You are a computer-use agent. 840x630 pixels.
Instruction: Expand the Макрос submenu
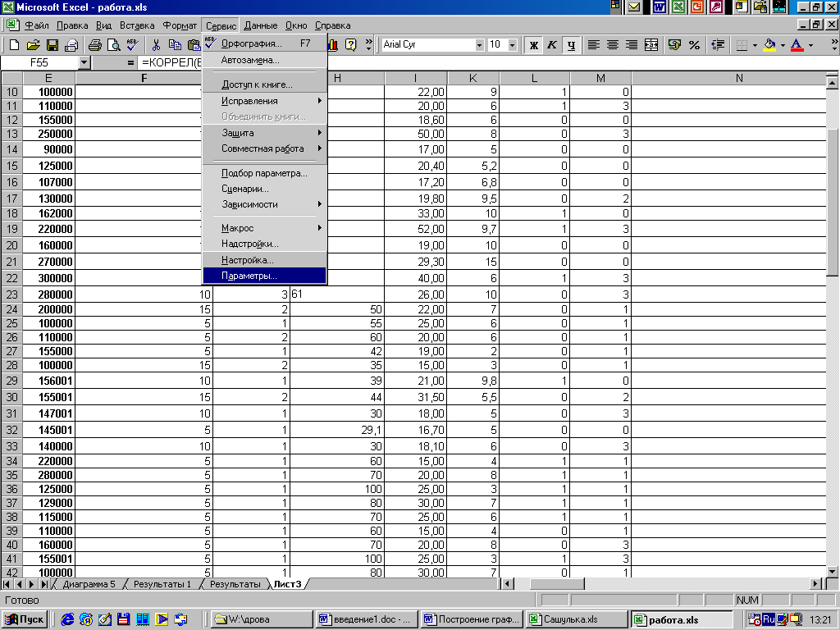pyautogui.click(x=265, y=228)
